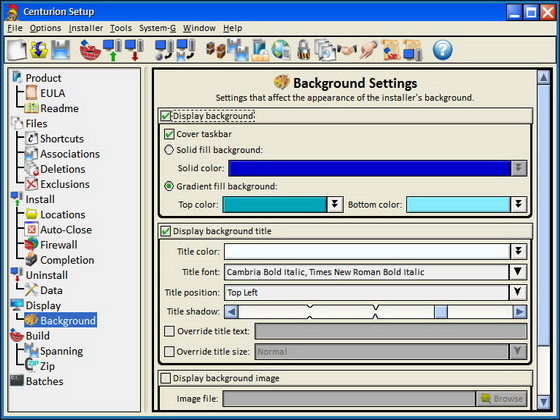Click the floppy disk save icon

[60, 50]
